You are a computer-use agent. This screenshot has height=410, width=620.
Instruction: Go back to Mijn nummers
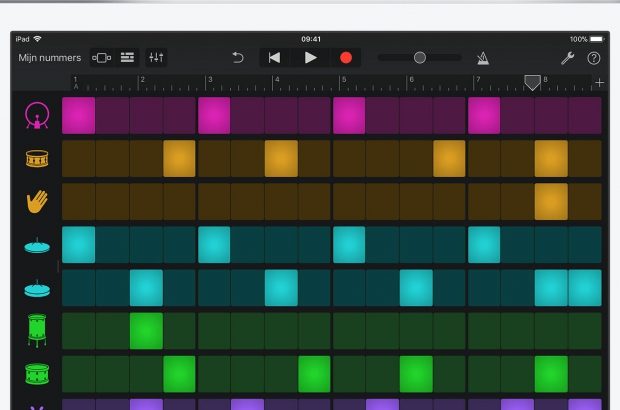(49, 58)
